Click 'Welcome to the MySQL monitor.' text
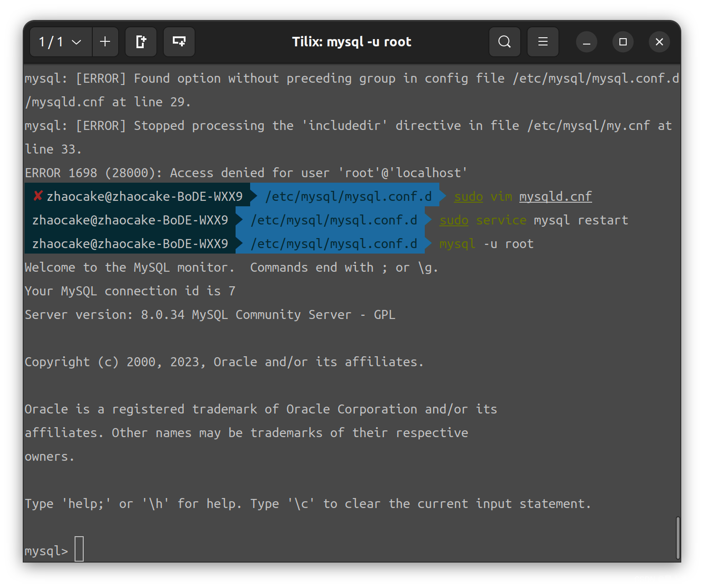This screenshot has height=588, width=704. [x=130, y=268]
